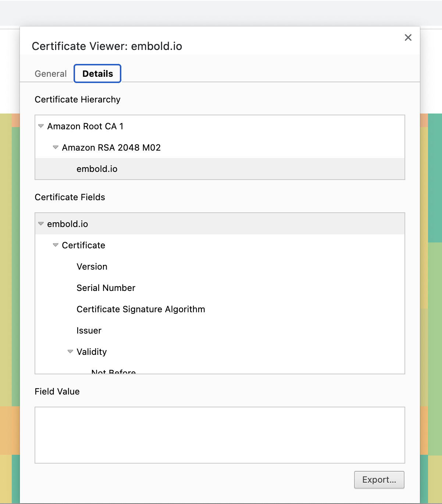Viewport: 442px width, 504px height.
Task: Collapse the Certificate node triangle
Action: [x=56, y=245]
